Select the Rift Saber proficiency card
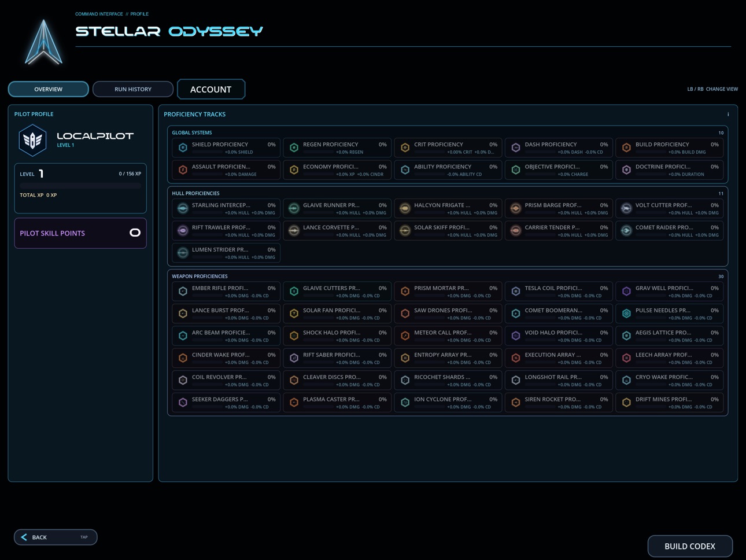 [337, 358]
